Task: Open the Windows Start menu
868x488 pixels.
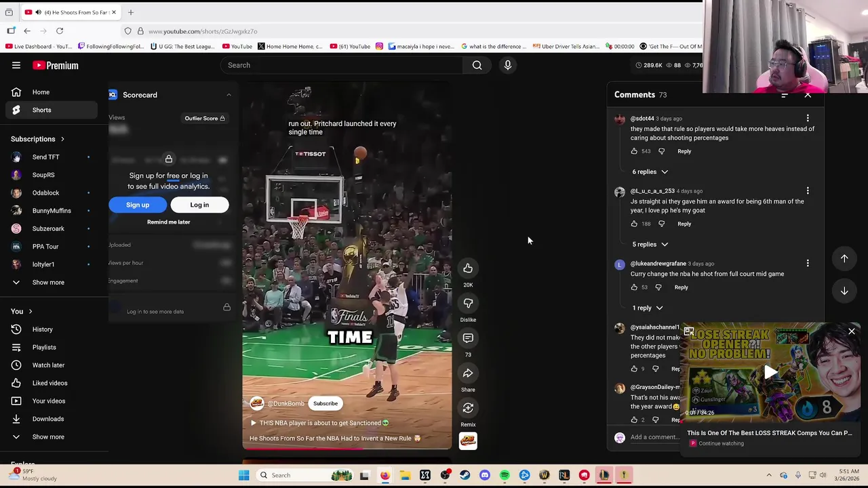Action: click(243, 475)
